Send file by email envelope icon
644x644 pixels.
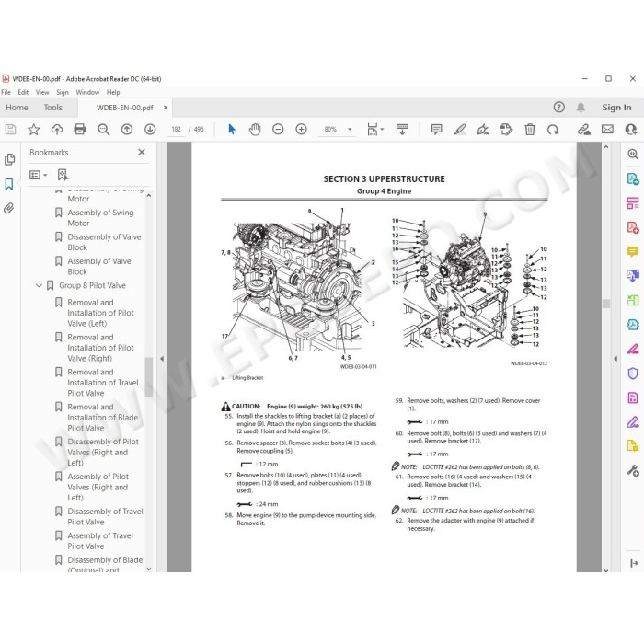[x=607, y=130]
